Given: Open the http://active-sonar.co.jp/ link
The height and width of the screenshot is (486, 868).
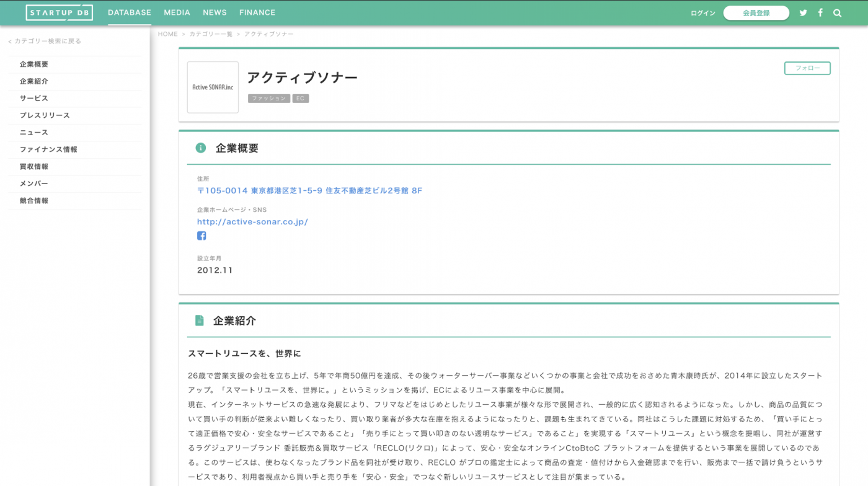Looking at the screenshot, I should tap(252, 222).
